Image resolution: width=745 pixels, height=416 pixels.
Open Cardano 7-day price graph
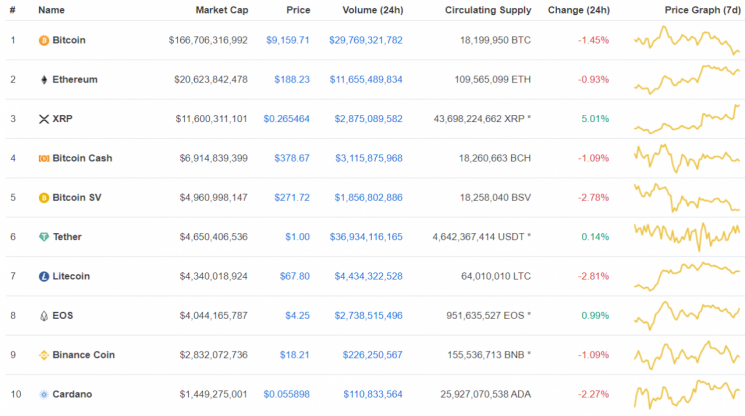(x=687, y=395)
